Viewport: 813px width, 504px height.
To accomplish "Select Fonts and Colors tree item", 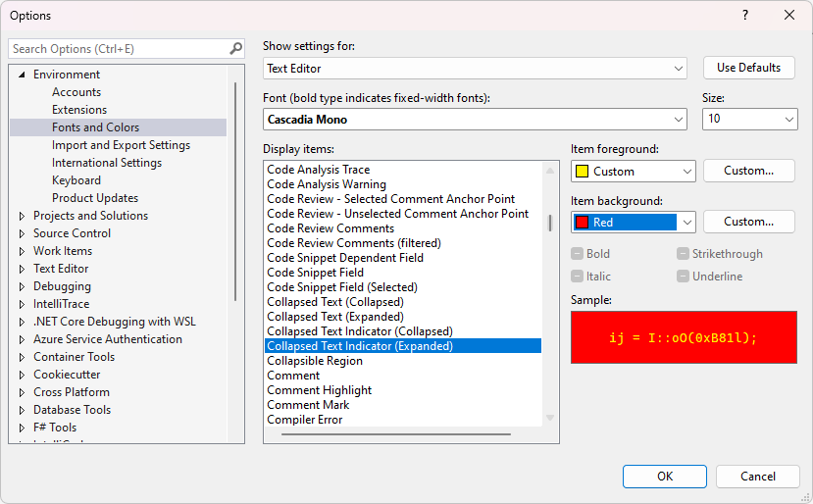I will pos(119,127).
